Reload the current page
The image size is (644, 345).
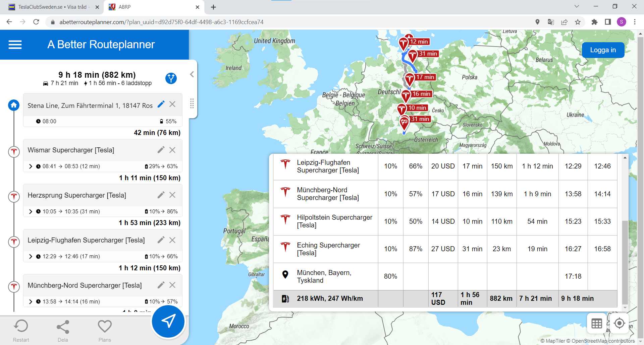click(36, 22)
